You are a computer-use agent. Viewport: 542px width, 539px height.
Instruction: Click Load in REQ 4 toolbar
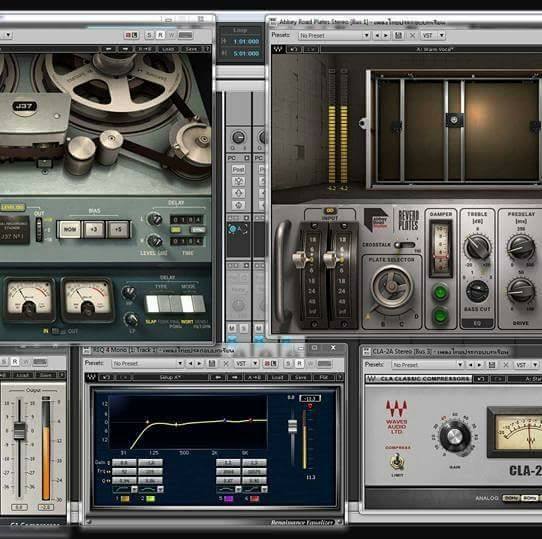pos(278,378)
